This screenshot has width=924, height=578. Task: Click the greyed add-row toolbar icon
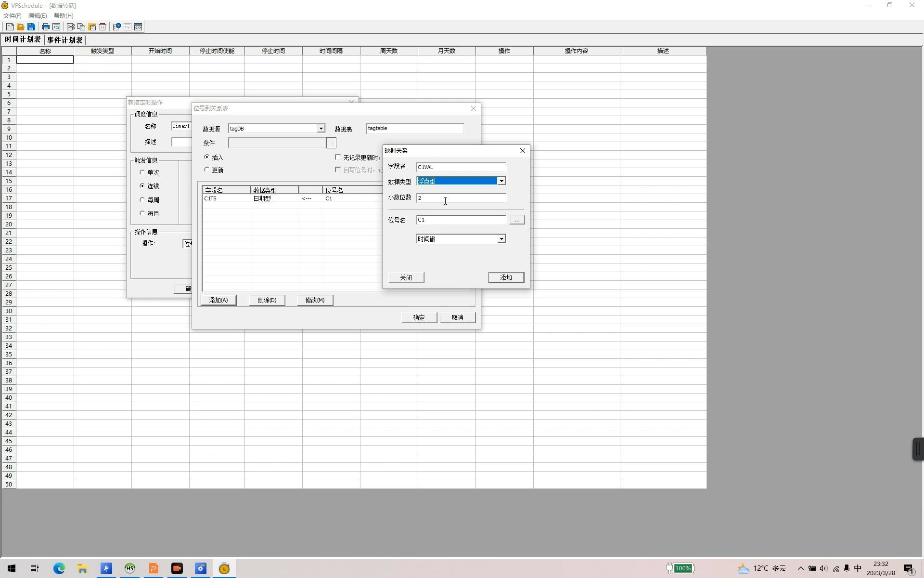tap(128, 27)
